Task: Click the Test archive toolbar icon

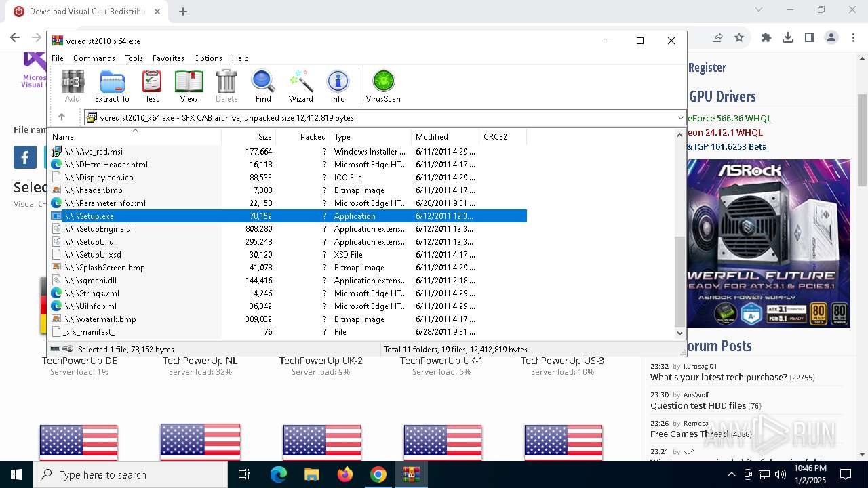Action: tap(152, 86)
